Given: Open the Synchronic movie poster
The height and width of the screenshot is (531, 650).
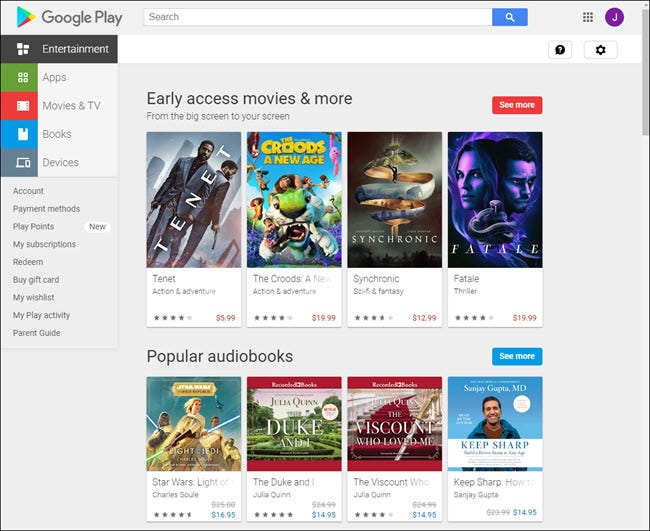Looking at the screenshot, I should point(395,200).
